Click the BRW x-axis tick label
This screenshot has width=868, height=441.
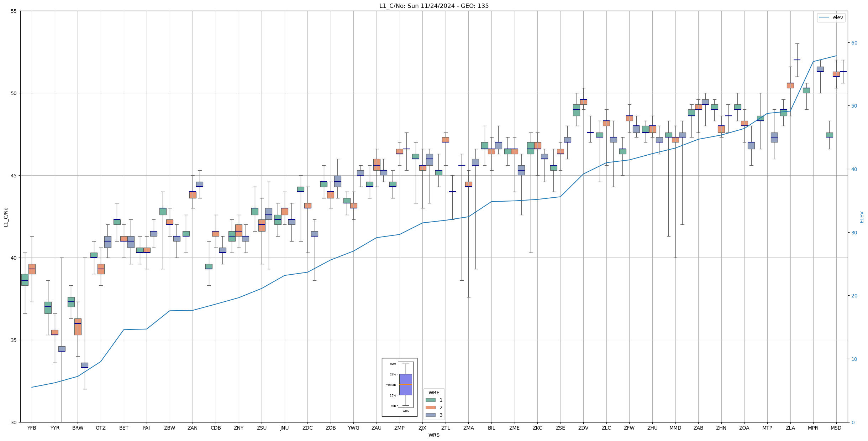click(78, 428)
